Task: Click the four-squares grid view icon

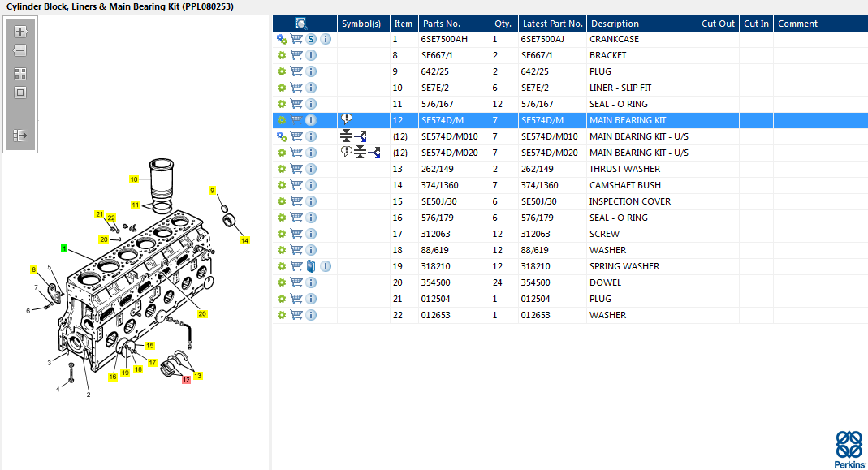Action: [x=20, y=74]
